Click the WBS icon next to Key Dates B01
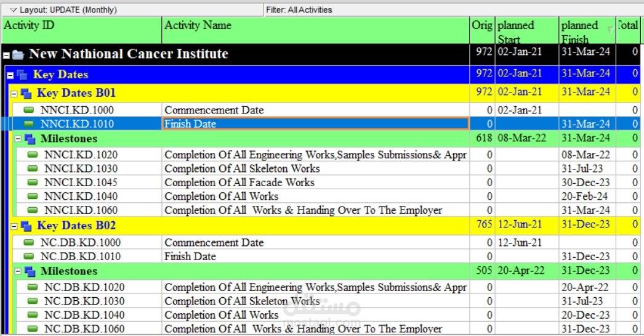This screenshot has height=336, width=644. [x=26, y=94]
